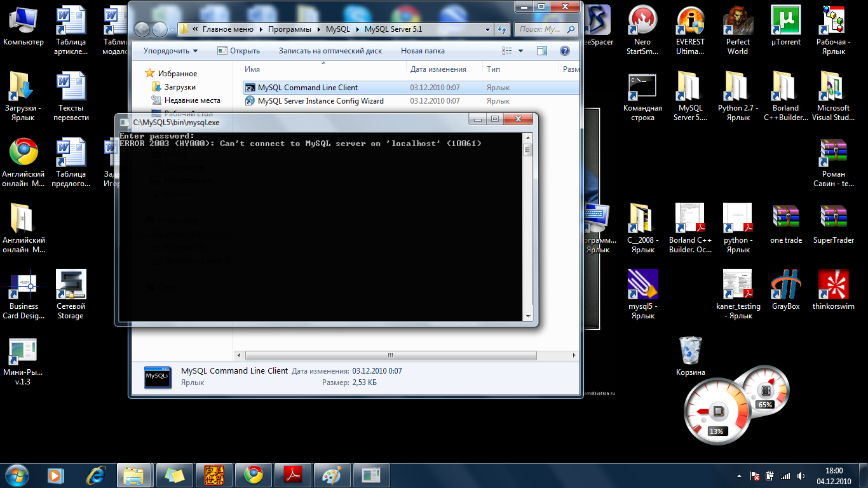Open Загрузки - Ярлык folder on desktop
Viewport: 868px width, 488px height.
pyautogui.click(x=24, y=96)
